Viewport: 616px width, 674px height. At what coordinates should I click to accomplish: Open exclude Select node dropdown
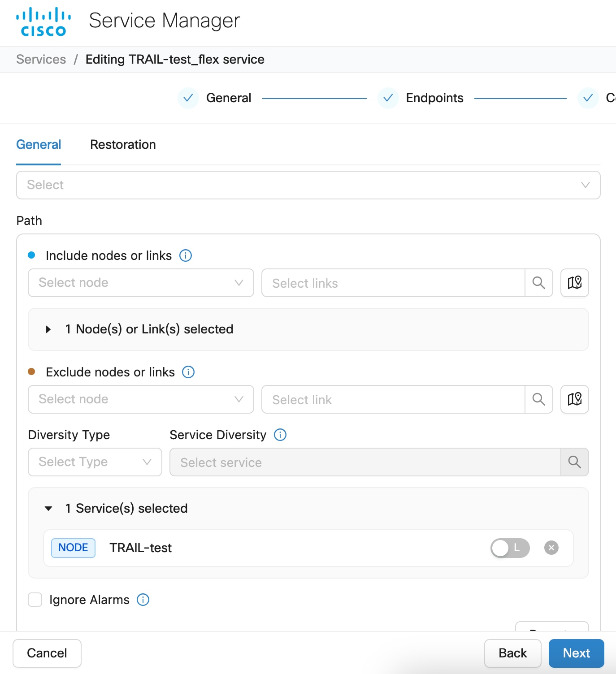tap(141, 399)
